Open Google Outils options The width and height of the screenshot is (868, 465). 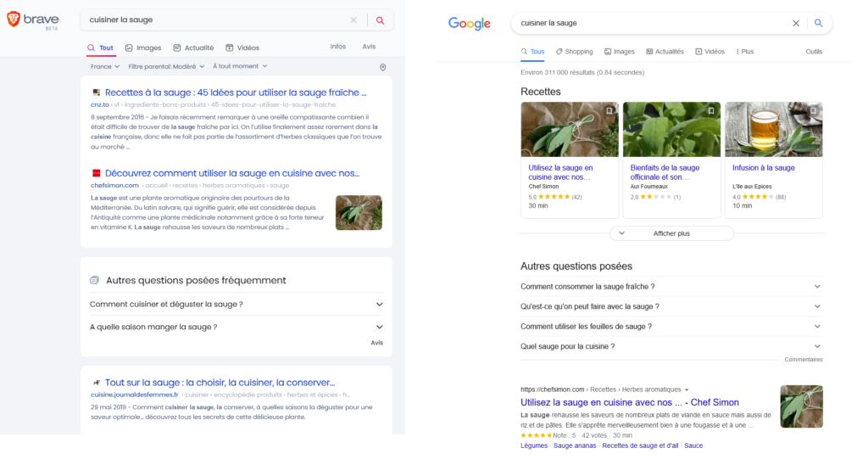tap(814, 52)
